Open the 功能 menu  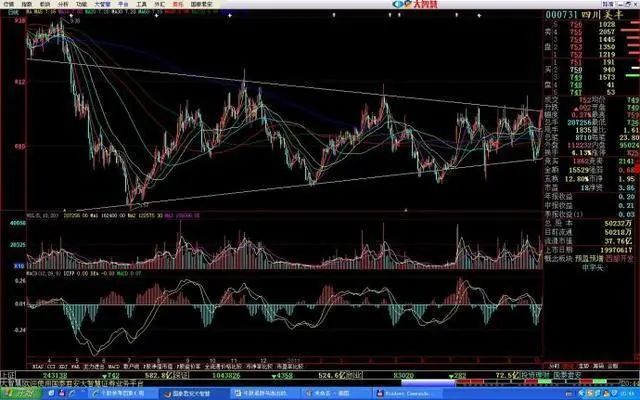tap(81, 4)
